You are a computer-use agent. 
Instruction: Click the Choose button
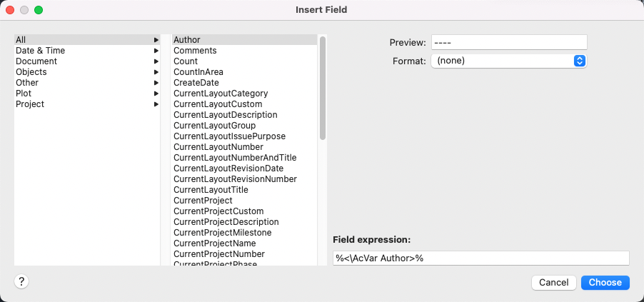(x=605, y=283)
